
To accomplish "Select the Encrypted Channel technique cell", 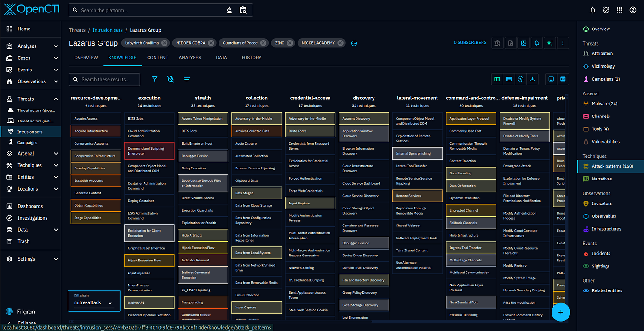I will click(471, 211).
